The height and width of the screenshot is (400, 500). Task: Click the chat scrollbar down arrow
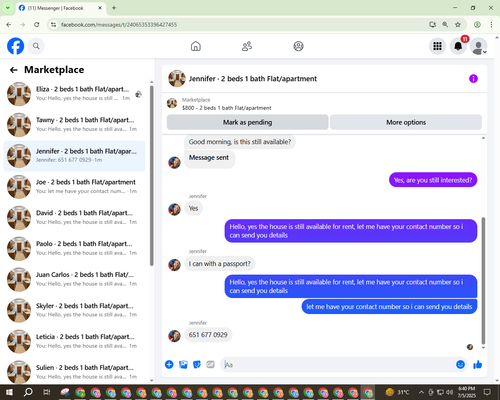483,348
